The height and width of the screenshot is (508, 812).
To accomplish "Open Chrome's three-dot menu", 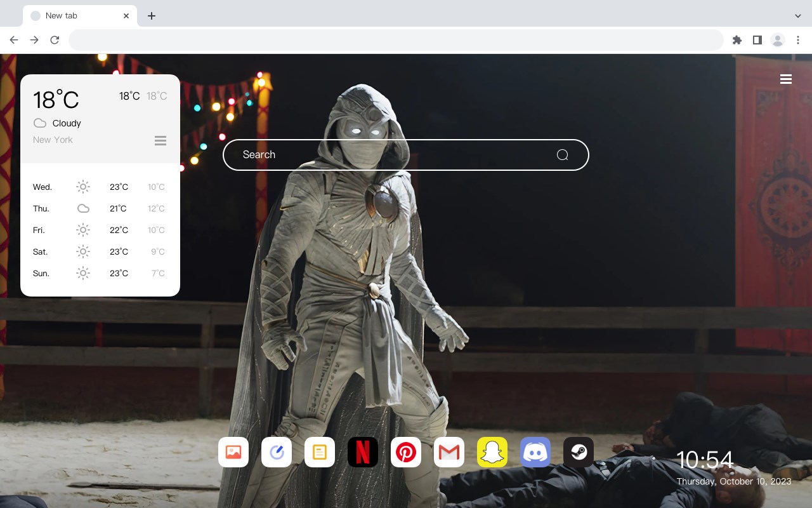I will click(798, 40).
